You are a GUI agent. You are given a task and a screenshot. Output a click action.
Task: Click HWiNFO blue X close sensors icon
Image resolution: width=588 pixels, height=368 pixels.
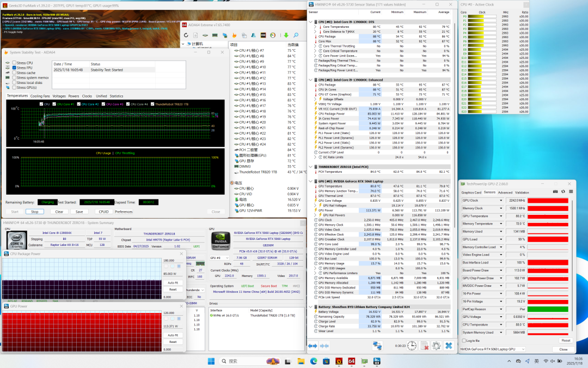coord(449,346)
